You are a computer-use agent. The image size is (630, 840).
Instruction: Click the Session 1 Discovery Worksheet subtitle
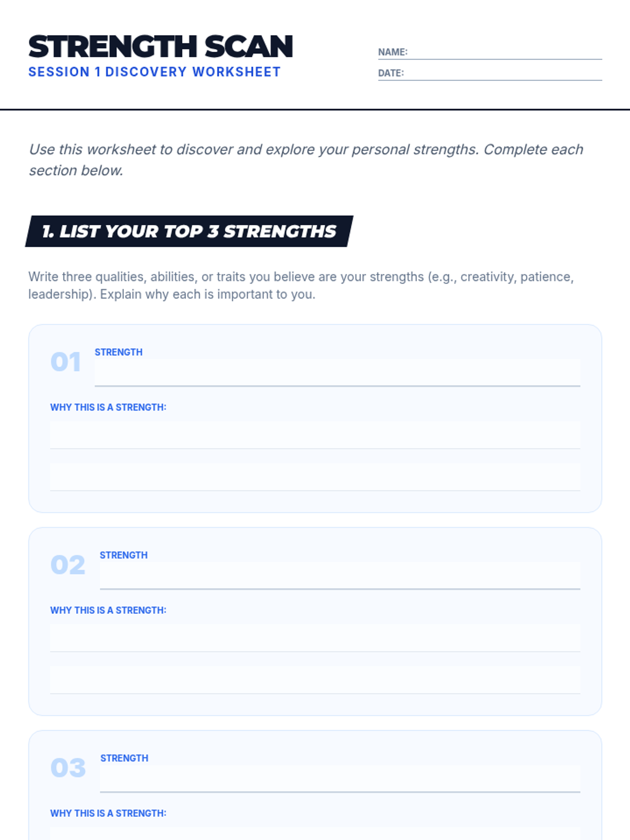[154, 72]
